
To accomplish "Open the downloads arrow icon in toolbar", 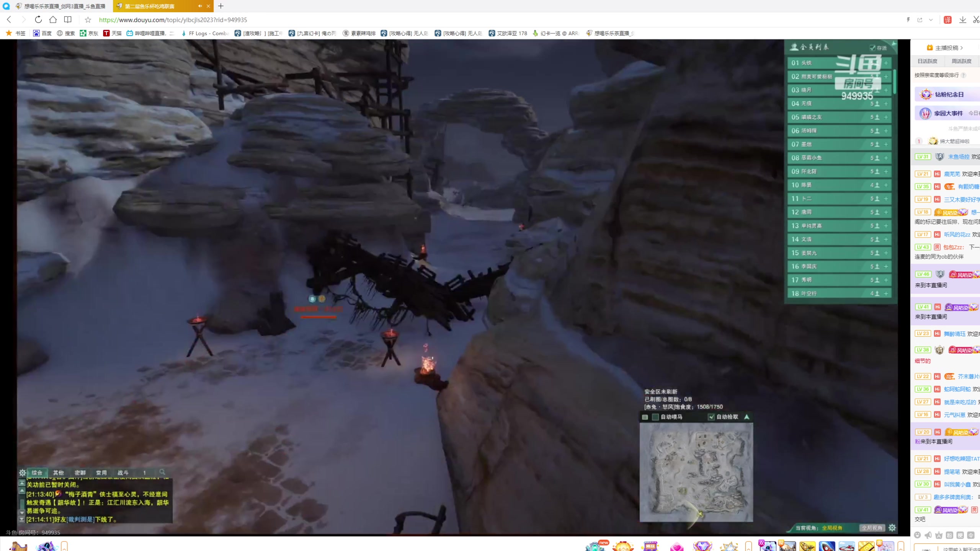I will point(962,20).
